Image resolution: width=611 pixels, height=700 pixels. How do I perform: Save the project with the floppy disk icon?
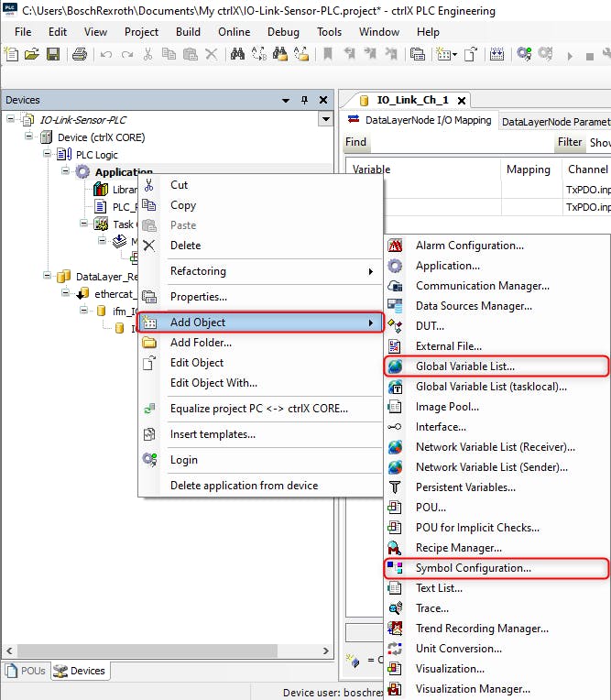click(53, 54)
